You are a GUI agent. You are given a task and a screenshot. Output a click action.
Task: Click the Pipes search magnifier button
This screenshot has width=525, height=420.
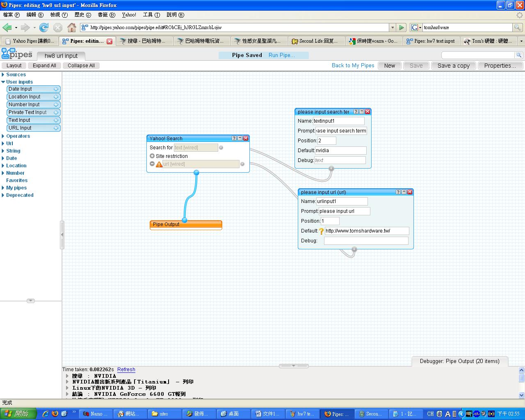pyautogui.click(x=519, y=55)
